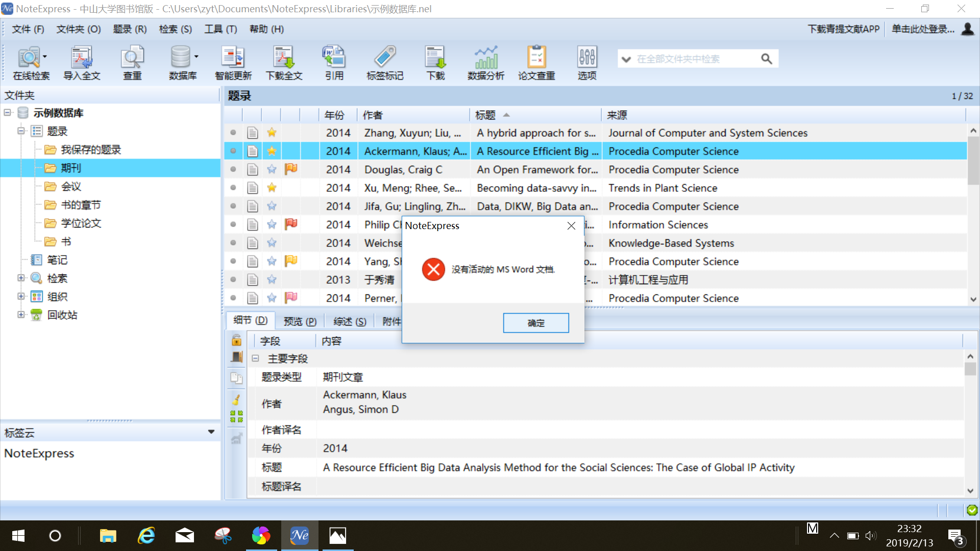The image size is (980, 551).
Task: Select the 会议 folder
Action: coord(71,186)
